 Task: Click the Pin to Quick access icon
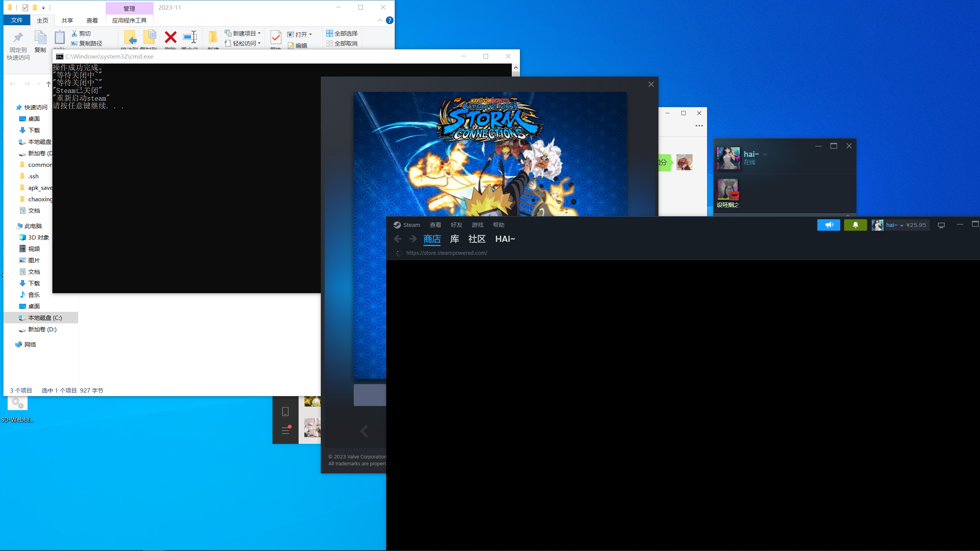tap(18, 38)
